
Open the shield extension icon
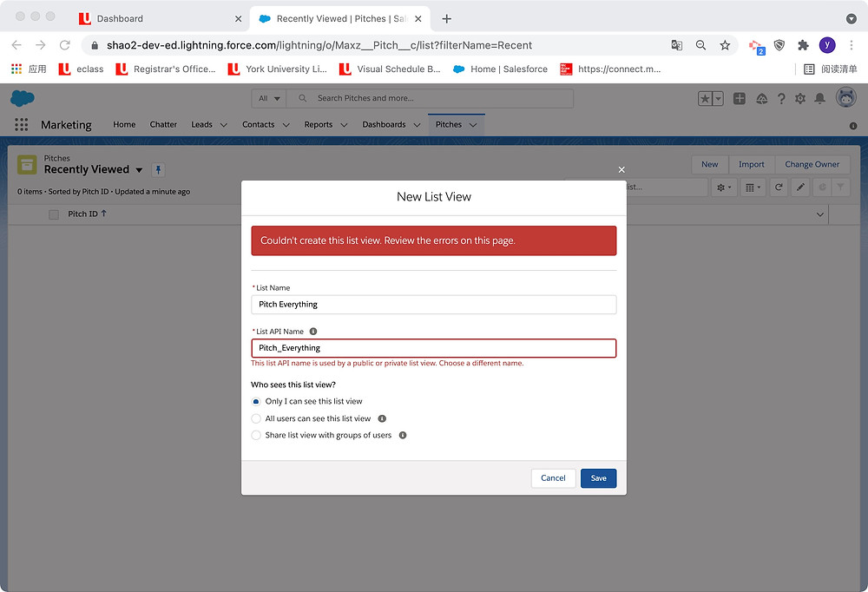tap(779, 45)
